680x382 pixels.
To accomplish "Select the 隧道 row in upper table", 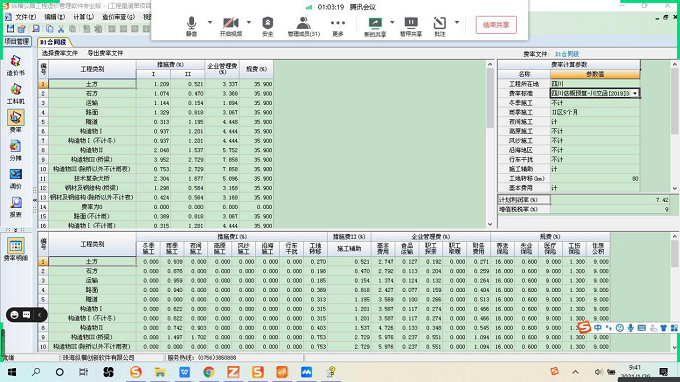I will (x=92, y=122).
